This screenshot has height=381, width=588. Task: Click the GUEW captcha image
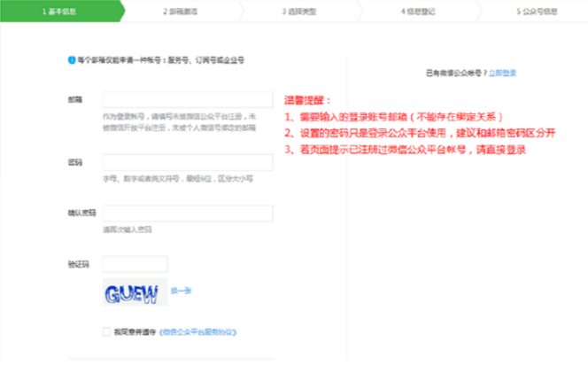[x=135, y=293]
